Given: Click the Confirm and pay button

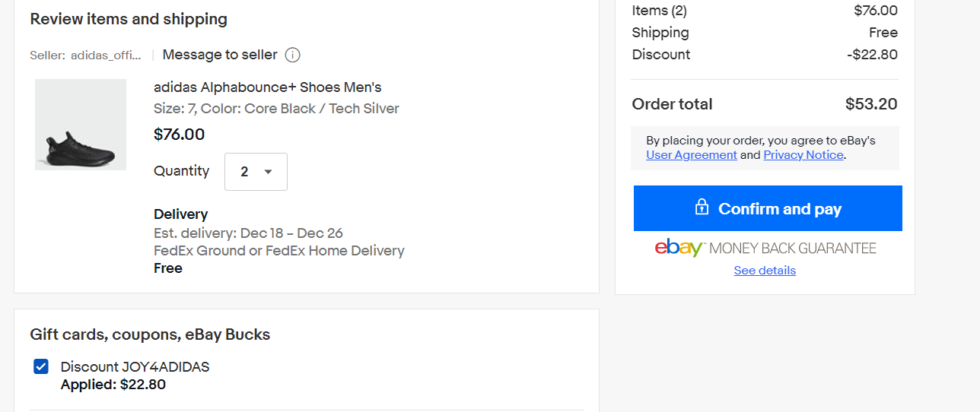Looking at the screenshot, I should pyautogui.click(x=768, y=208).
